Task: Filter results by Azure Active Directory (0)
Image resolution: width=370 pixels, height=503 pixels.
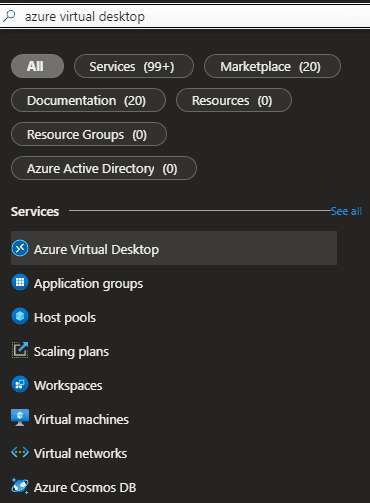Action: (104, 168)
